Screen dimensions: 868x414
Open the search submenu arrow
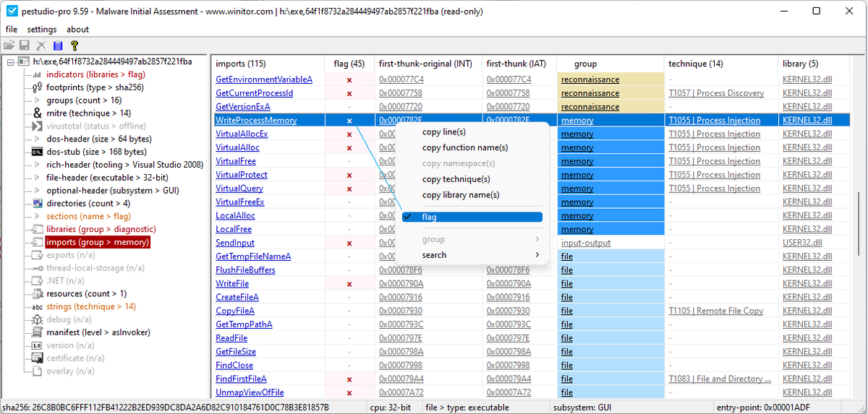point(537,255)
